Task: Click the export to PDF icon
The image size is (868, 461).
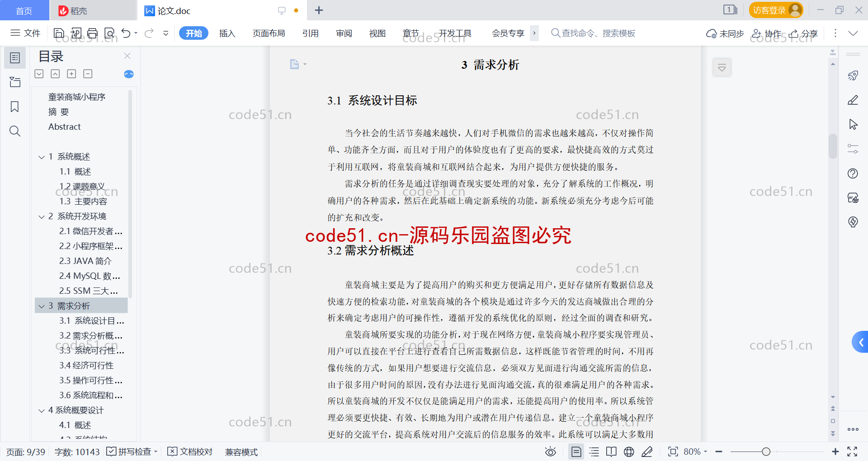Action: (x=76, y=33)
